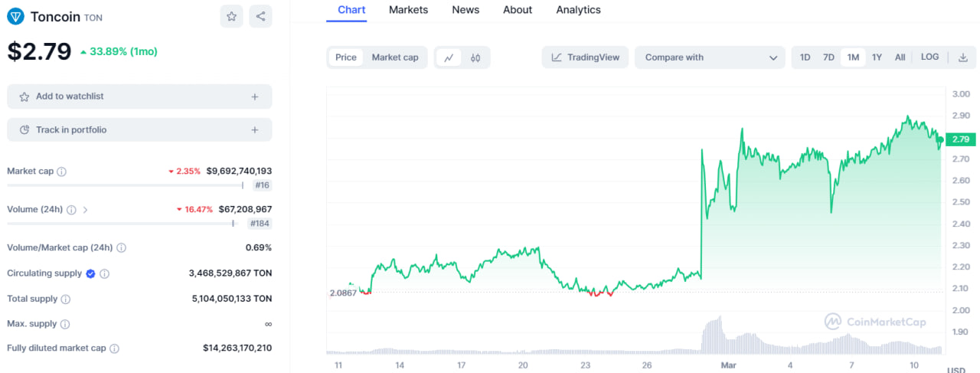Image resolution: width=980 pixels, height=373 pixels.
Task: Click circulating supply 3,468,529,867 TON
Action: [x=230, y=273]
